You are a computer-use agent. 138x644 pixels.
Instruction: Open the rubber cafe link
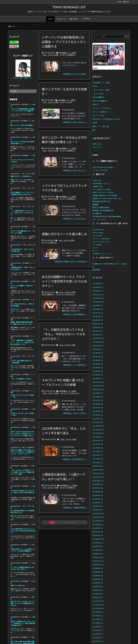click(x=97, y=180)
